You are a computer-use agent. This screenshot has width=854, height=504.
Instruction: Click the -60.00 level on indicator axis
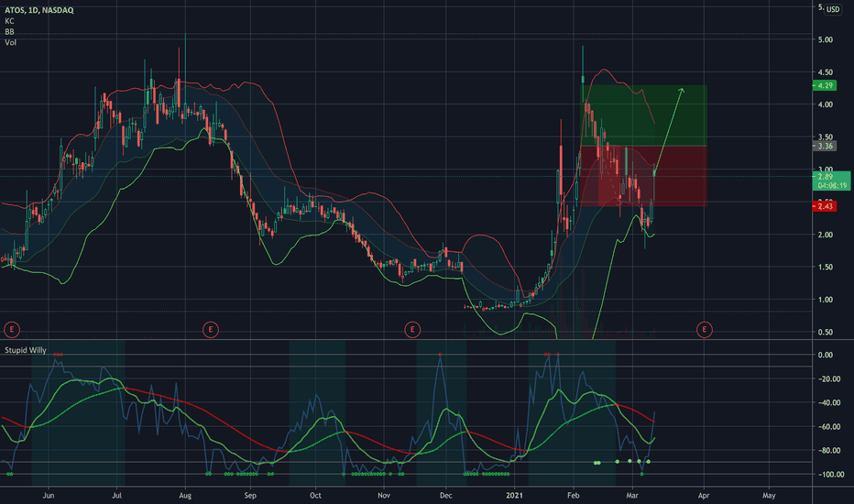829,427
